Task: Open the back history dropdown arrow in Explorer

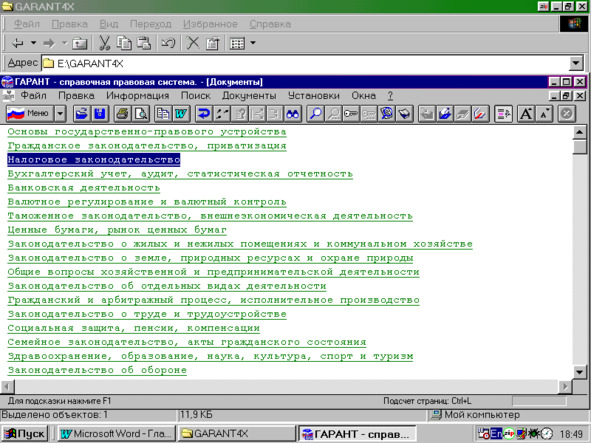Action: coord(34,43)
